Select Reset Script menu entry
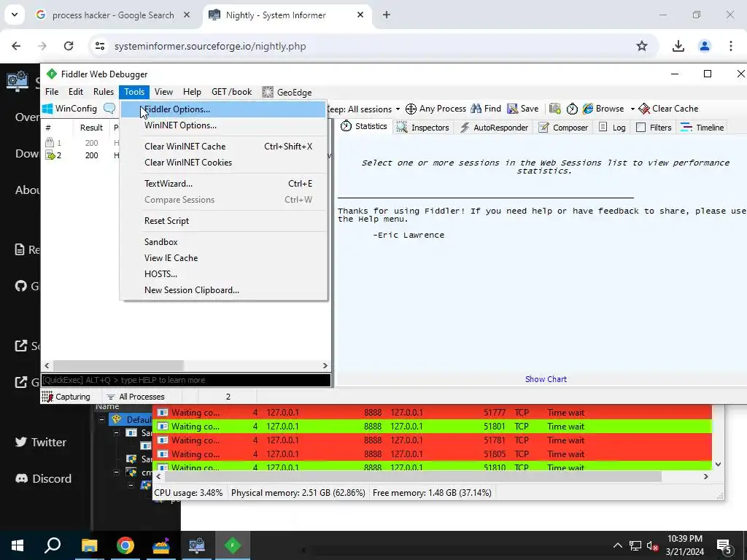Viewport: 747px width, 560px height. (223, 220)
